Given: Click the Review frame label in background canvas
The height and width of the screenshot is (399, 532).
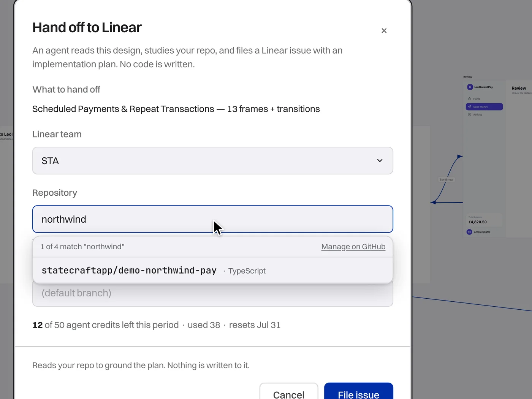Looking at the screenshot, I should 467,77.
